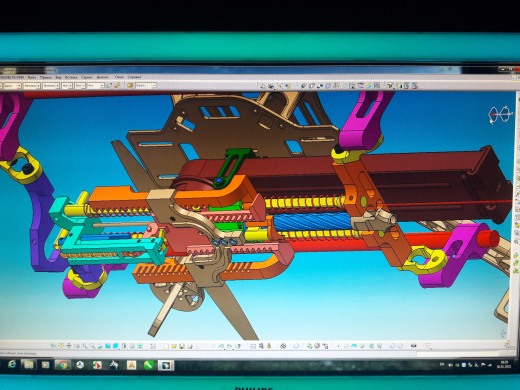Open the Вид menu
The image size is (520, 390).
(58, 77)
